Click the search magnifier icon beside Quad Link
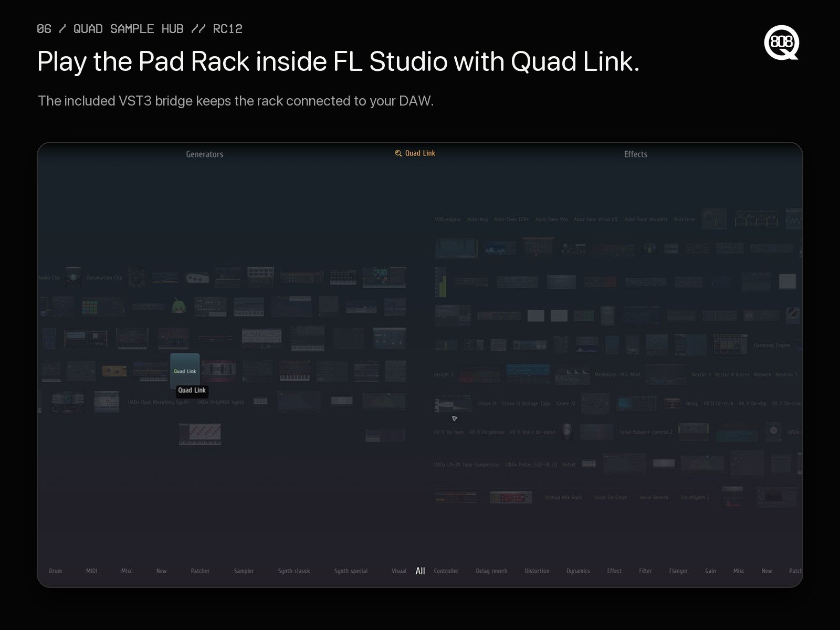Viewport: 840px width, 630px height. [398, 153]
